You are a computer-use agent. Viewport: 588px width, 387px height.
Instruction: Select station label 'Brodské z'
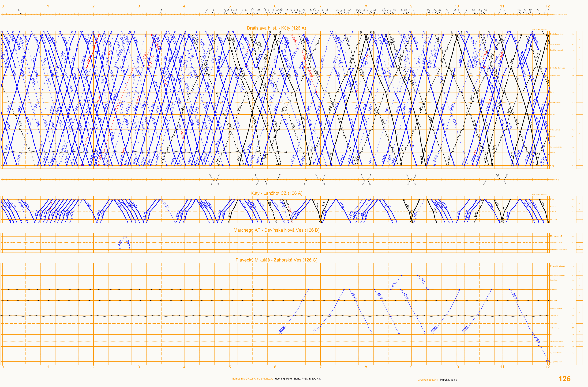pos(553,207)
